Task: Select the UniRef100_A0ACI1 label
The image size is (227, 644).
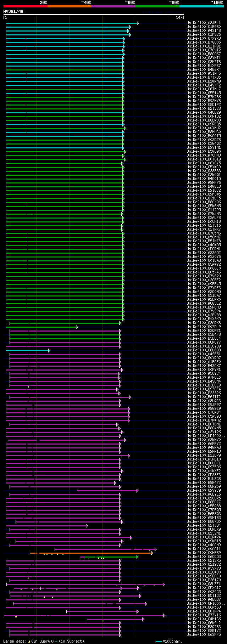Action: pos(204,549)
